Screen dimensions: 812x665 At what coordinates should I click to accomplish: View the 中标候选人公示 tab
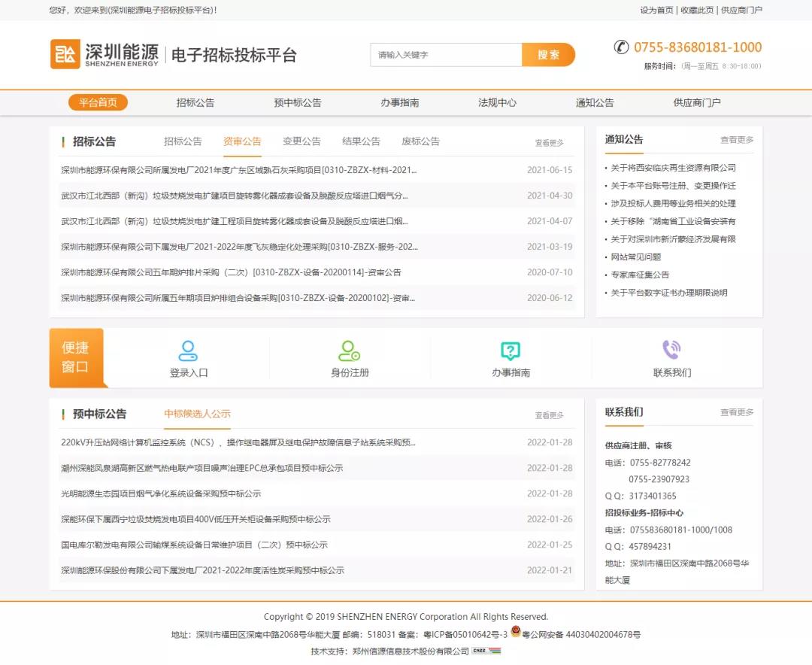pyautogui.click(x=196, y=414)
